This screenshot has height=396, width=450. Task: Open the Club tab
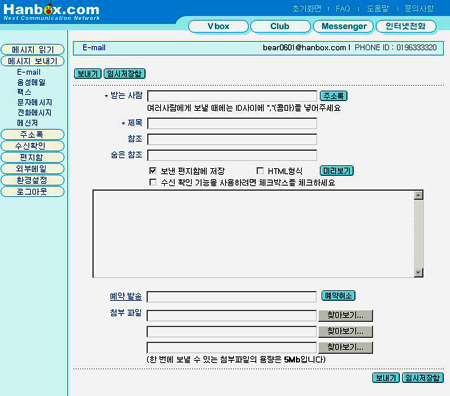coord(280,26)
